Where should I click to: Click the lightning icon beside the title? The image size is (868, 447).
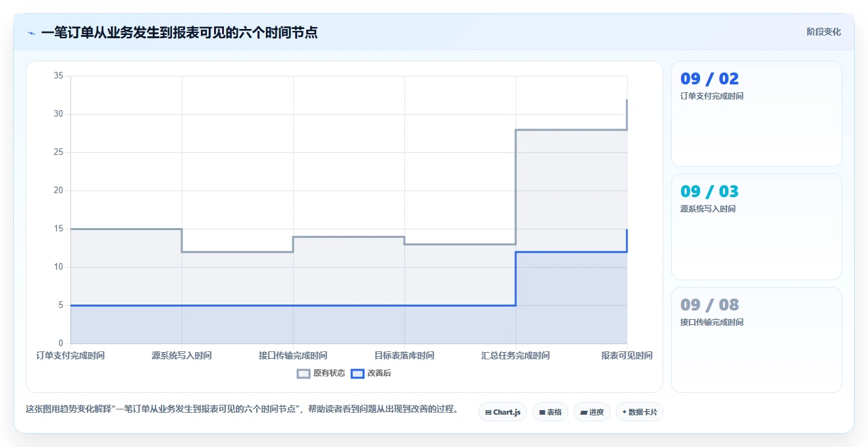[31, 32]
